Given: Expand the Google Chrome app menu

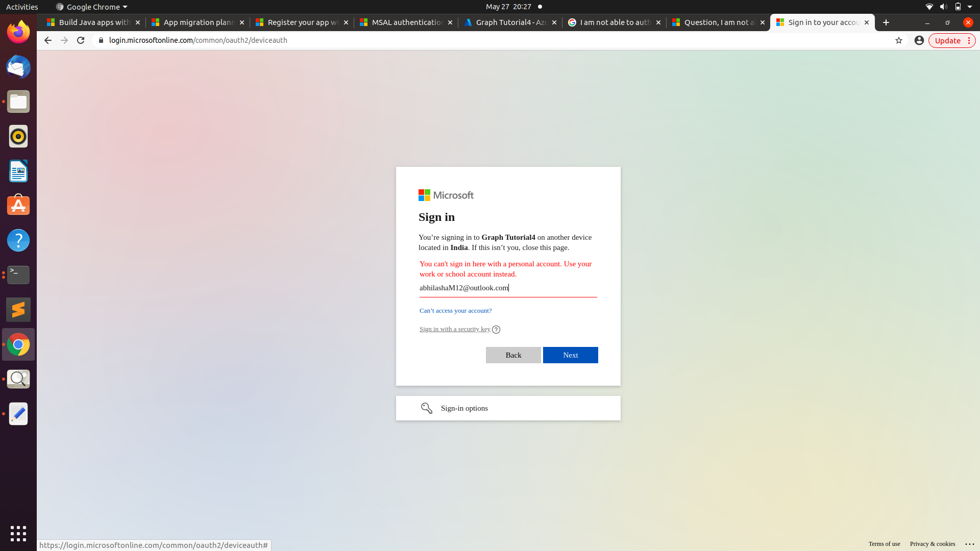Looking at the screenshot, I should [x=91, y=7].
